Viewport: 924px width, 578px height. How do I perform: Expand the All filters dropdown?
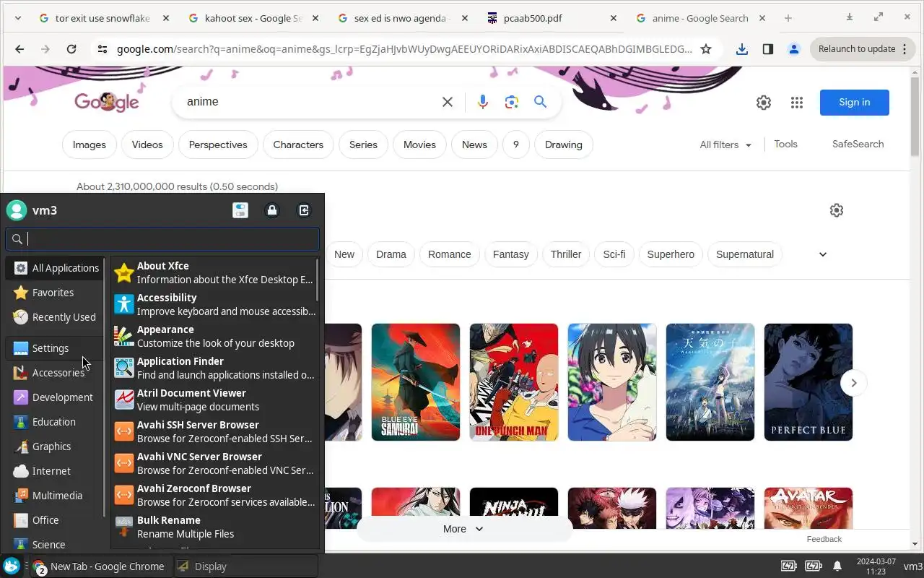pyautogui.click(x=725, y=144)
